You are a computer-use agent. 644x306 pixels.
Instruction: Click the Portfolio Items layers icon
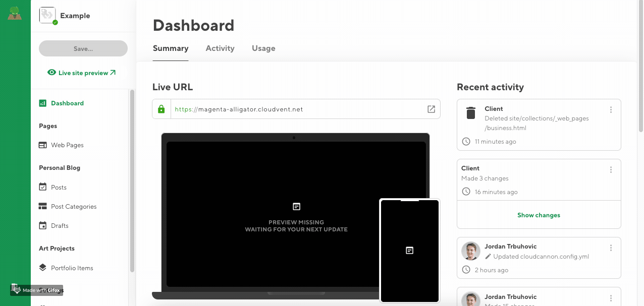(x=43, y=268)
